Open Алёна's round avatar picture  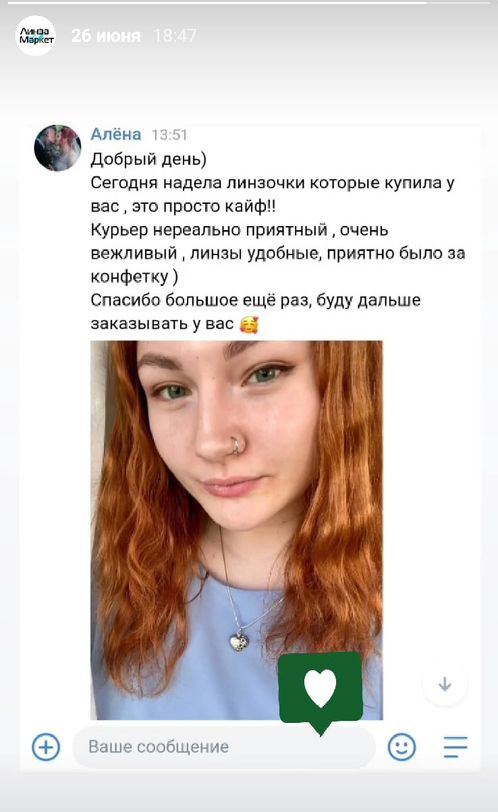click(x=57, y=148)
